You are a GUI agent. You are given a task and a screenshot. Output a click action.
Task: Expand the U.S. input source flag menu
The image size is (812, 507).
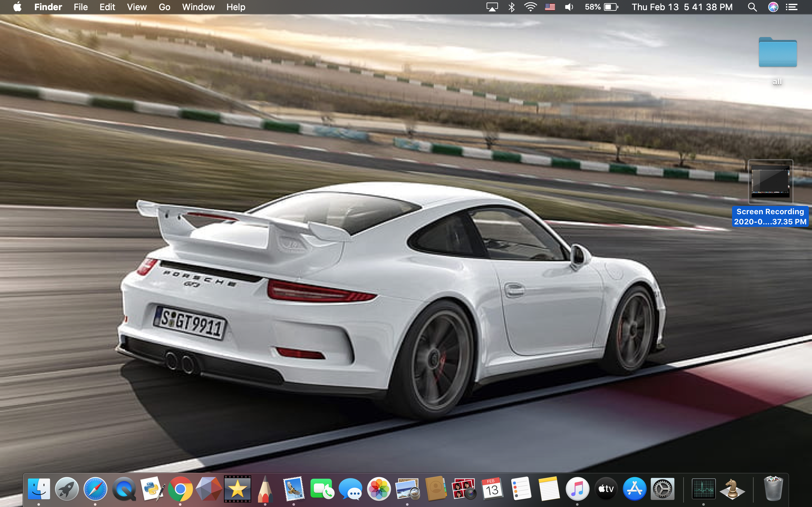(550, 7)
